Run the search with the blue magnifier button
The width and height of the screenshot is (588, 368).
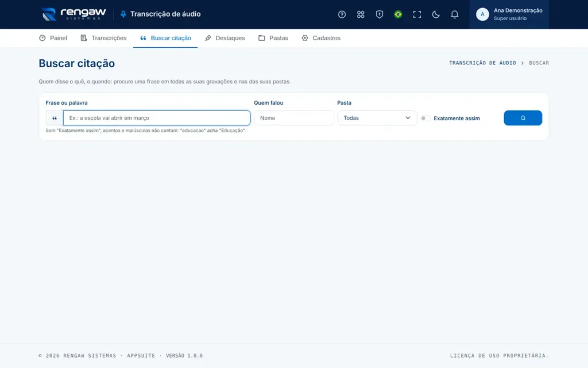coord(523,118)
